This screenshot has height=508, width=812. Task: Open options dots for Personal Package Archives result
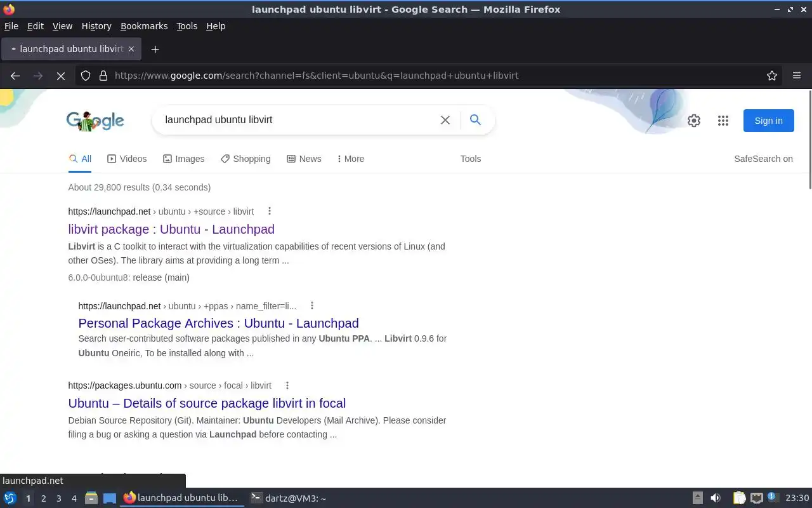pos(311,305)
